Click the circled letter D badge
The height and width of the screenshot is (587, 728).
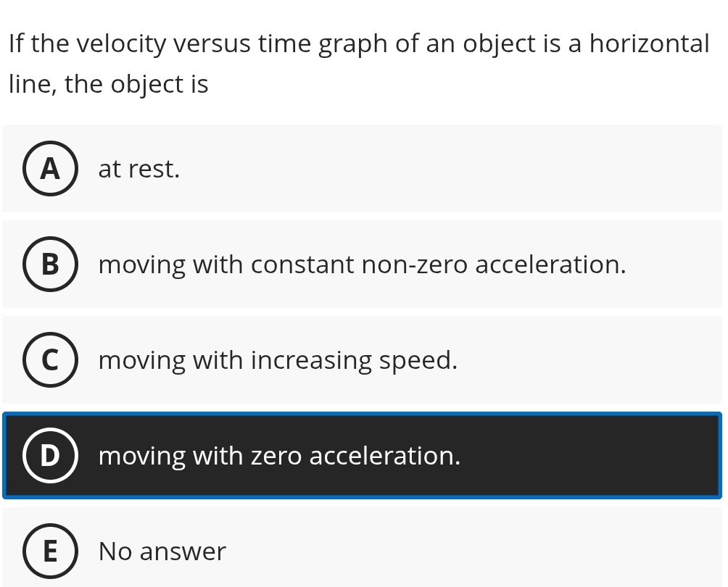pyautogui.click(x=49, y=456)
